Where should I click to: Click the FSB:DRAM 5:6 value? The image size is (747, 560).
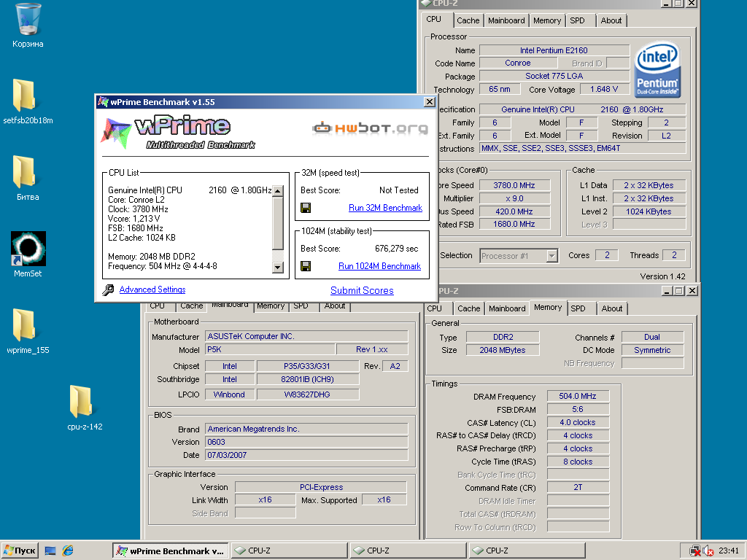[578, 409]
